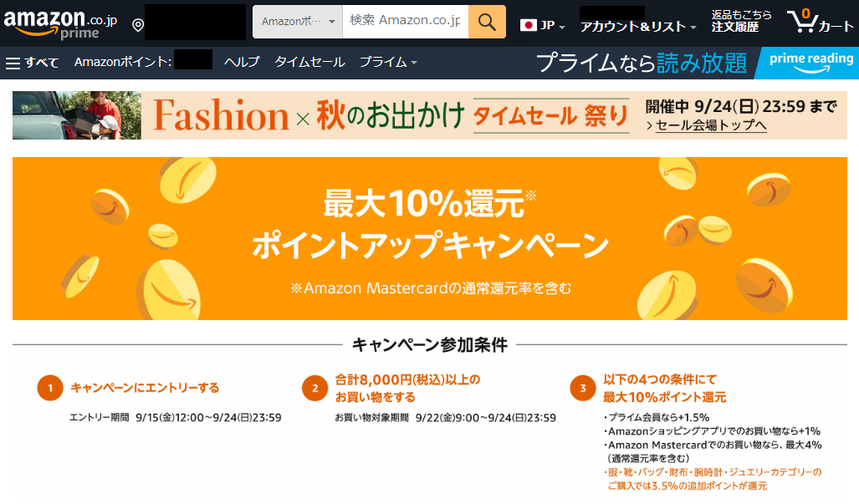Click エントリー期間 9/15(金)12:00~9/24(日)23:59 text

click(x=176, y=418)
